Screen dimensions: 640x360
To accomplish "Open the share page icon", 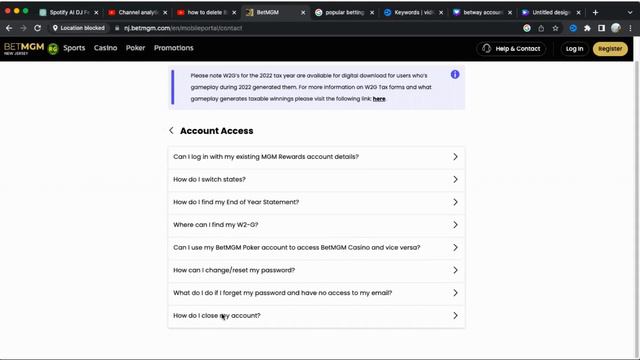I will (541, 28).
